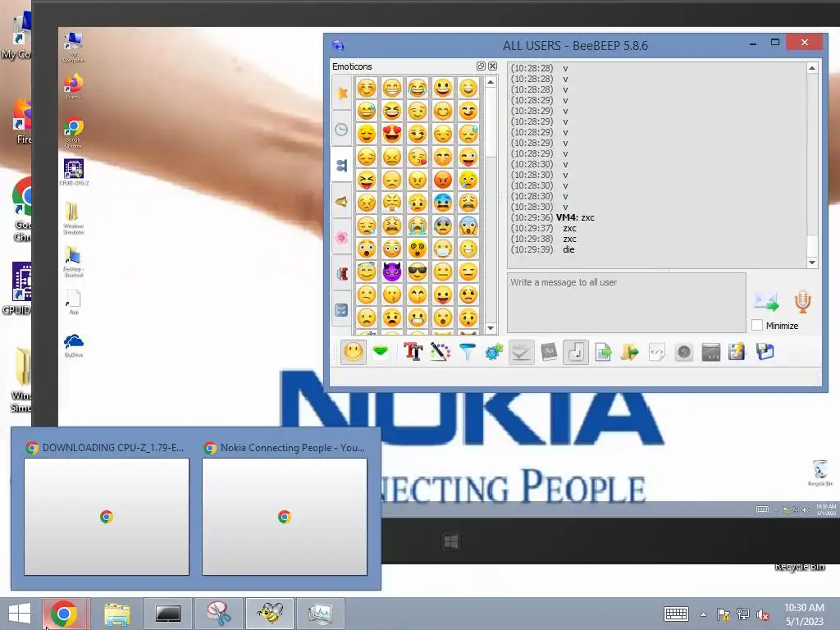
Task: Click the Snipping Tool taskbar icon
Action: [218, 614]
